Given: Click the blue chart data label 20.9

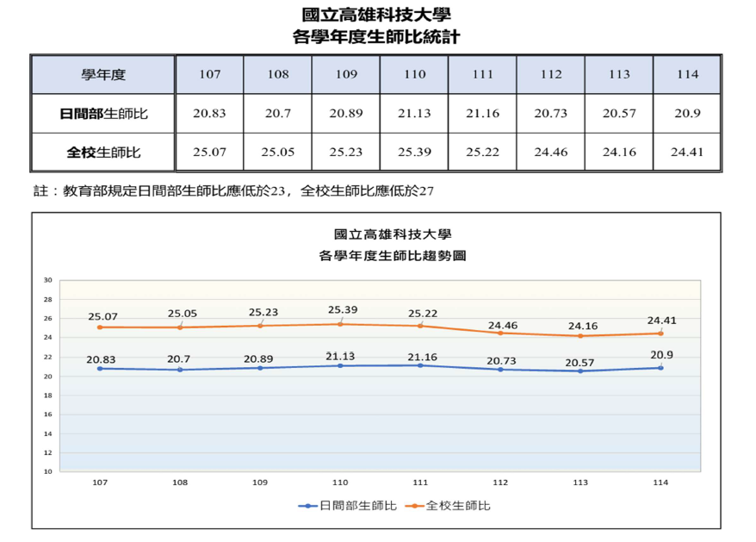Looking at the screenshot, I should (661, 355).
